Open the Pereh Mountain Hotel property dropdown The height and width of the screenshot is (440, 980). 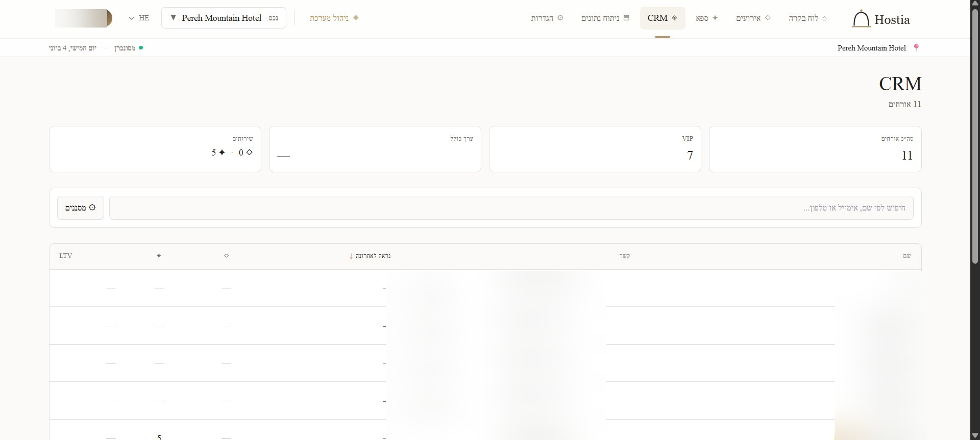tap(224, 18)
